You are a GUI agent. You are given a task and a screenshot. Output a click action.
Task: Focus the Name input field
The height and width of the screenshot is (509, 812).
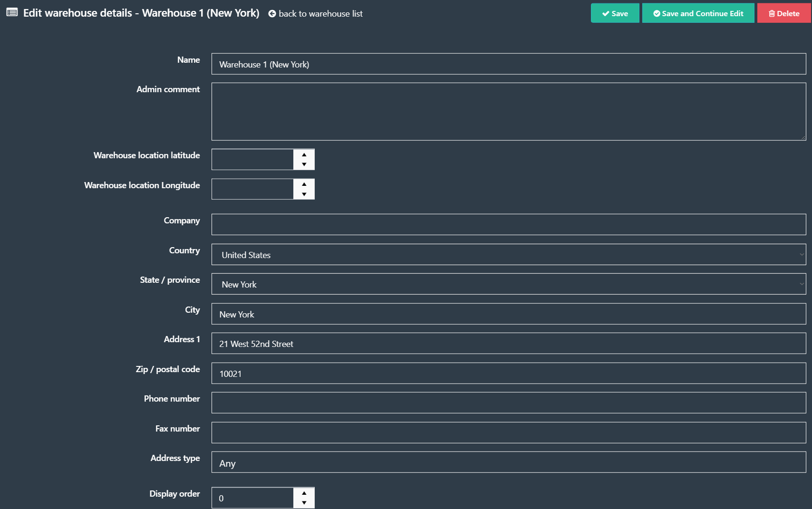pos(509,64)
